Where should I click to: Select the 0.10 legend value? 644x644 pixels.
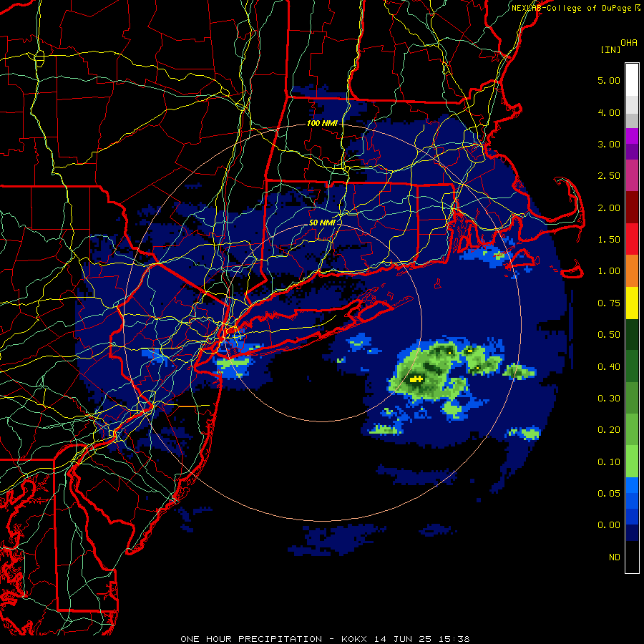tap(609, 462)
